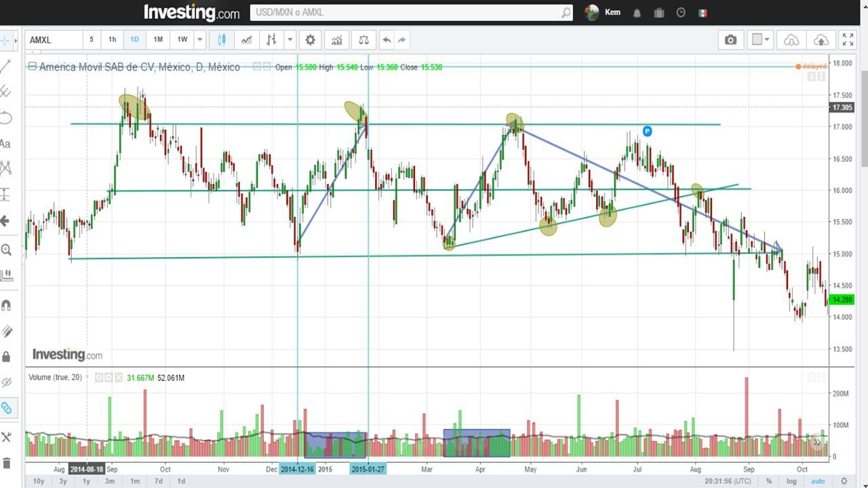Select the ellipse/brush shape tool
868x488 pixels.
(6, 117)
